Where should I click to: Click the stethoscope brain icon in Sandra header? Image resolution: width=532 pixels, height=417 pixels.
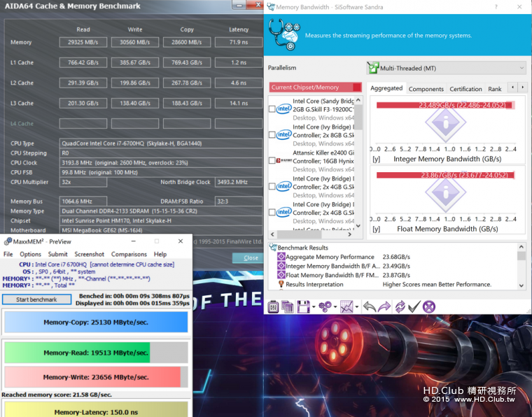click(284, 34)
